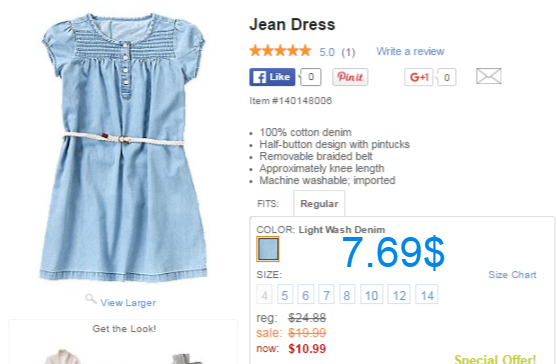The image size is (557, 364).
Task: Choose size 12
Action: click(399, 294)
